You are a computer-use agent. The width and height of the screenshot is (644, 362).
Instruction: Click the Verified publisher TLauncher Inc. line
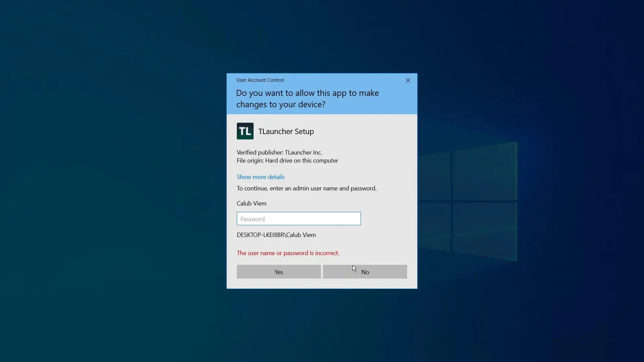click(279, 152)
